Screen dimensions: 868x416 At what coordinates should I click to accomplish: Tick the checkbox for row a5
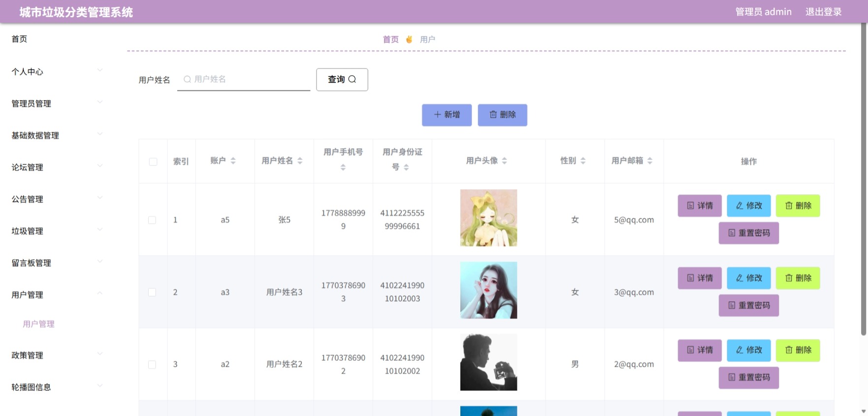pos(152,220)
